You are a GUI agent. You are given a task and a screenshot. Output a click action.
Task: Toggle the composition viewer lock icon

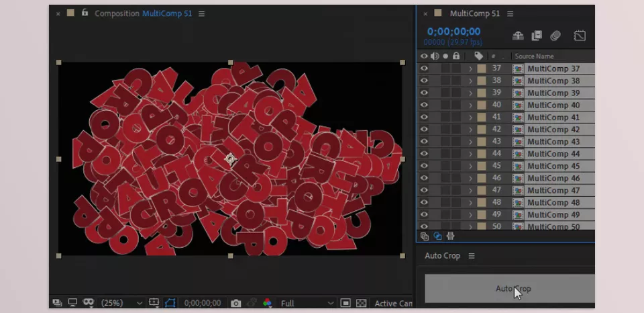click(85, 13)
